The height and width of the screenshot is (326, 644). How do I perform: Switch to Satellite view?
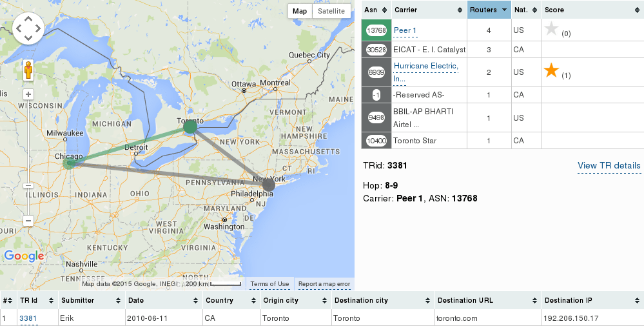pos(331,11)
